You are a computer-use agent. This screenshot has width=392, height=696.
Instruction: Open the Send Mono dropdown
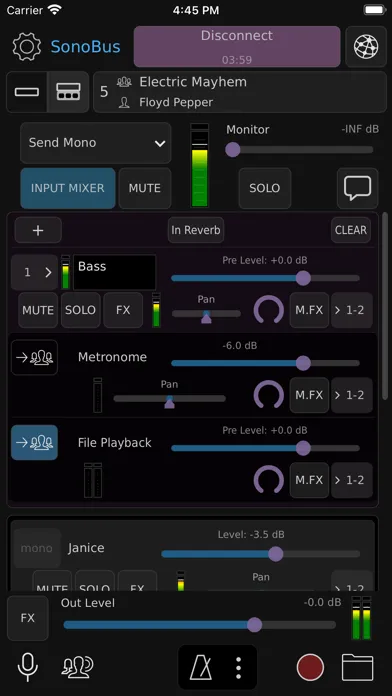tap(96, 143)
